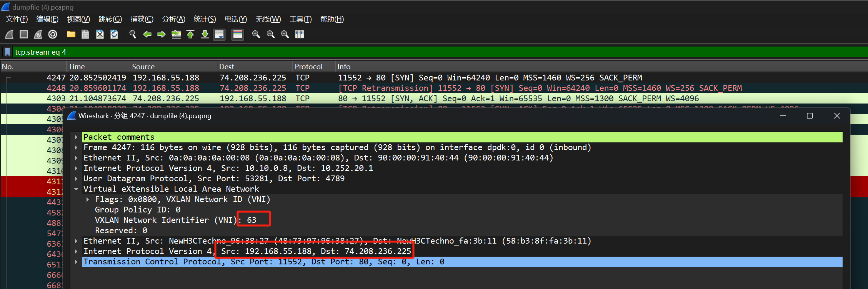Click the zoom in magnifier icon
The width and height of the screenshot is (868, 289).
[256, 35]
